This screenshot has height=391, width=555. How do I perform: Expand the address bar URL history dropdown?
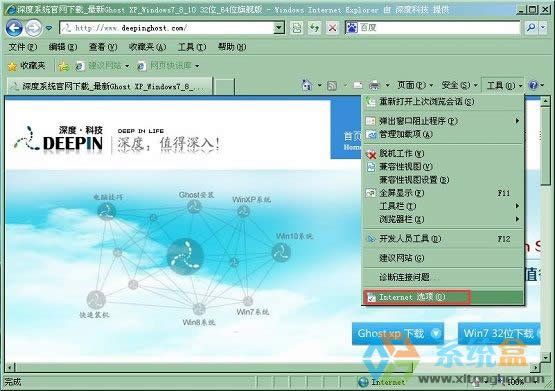(x=279, y=28)
